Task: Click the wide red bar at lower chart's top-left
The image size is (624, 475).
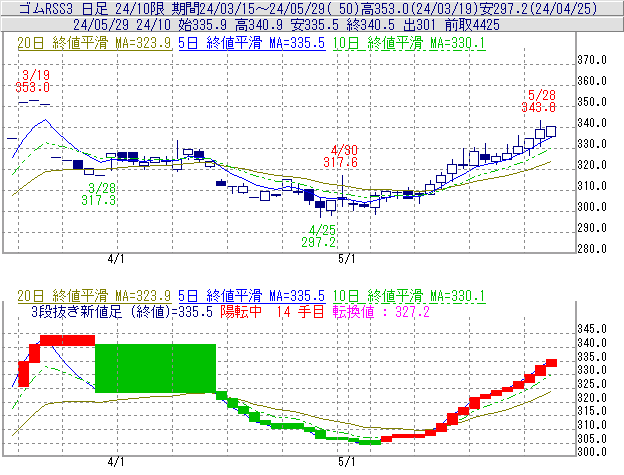Action: 68,340
